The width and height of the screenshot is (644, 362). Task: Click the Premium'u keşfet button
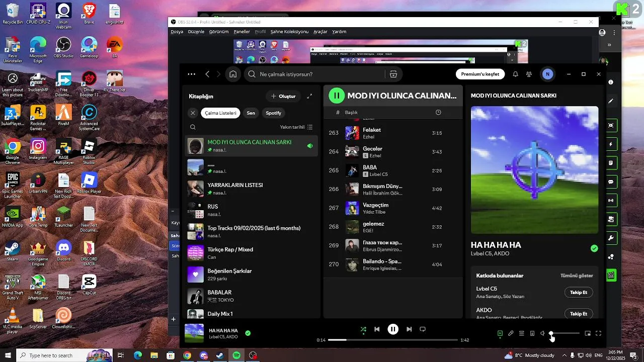pyautogui.click(x=480, y=74)
